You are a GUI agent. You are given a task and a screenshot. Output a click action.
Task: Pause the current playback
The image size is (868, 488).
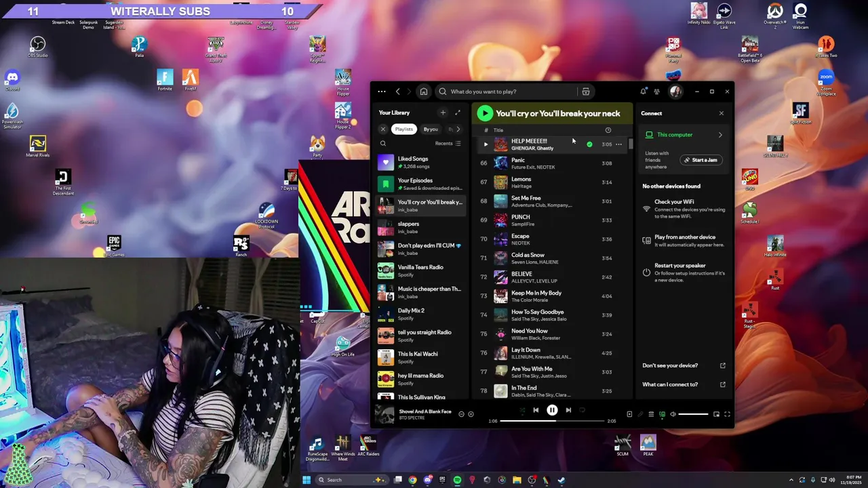click(x=552, y=410)
